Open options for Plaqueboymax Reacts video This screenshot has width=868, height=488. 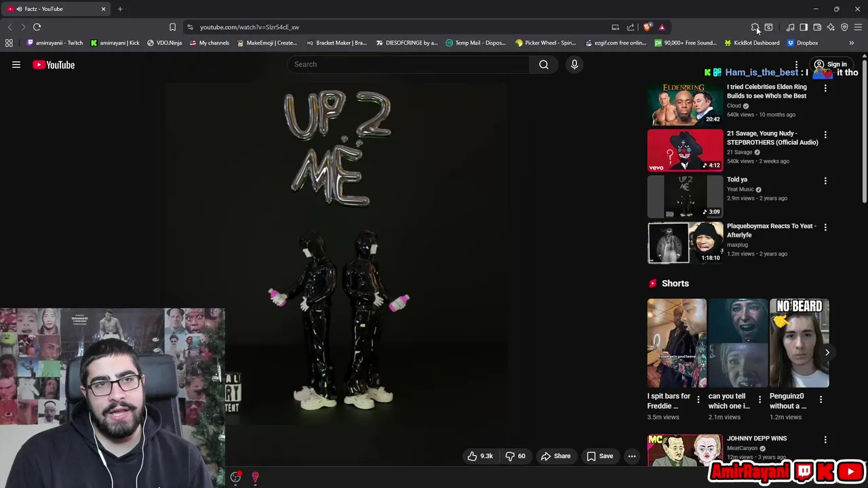tap(825, 227)
